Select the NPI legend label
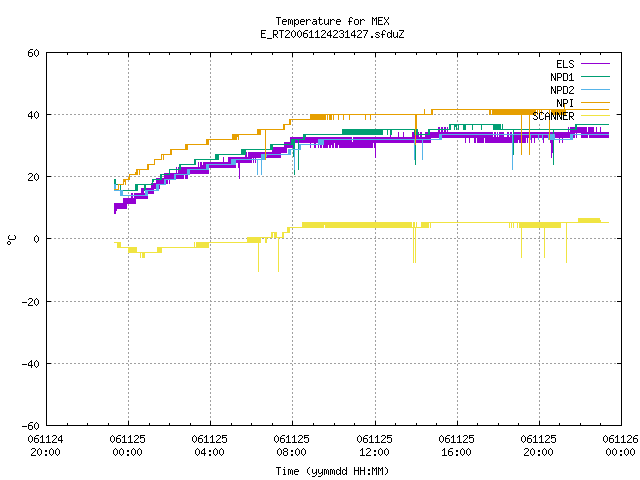Image resolution: width=640 pixels, height=480 pixels. click(x=565, y=103)
